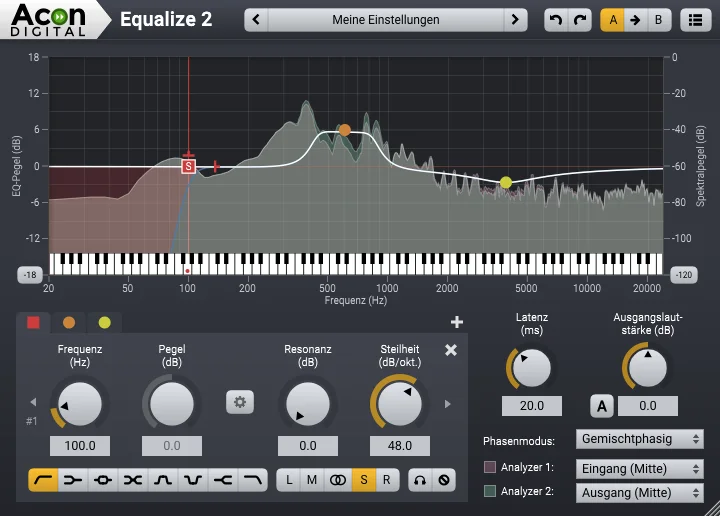
Task: Select the tilt filter type icon
Action: pyautogui.click(x=133, y=480)
